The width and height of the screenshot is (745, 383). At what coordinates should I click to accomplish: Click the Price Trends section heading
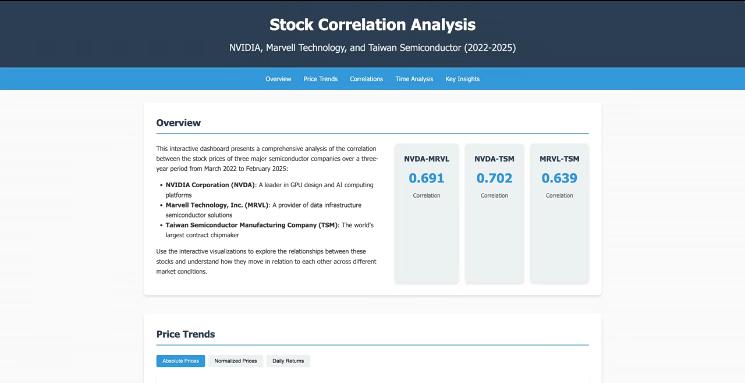click(x=186, y=334)
